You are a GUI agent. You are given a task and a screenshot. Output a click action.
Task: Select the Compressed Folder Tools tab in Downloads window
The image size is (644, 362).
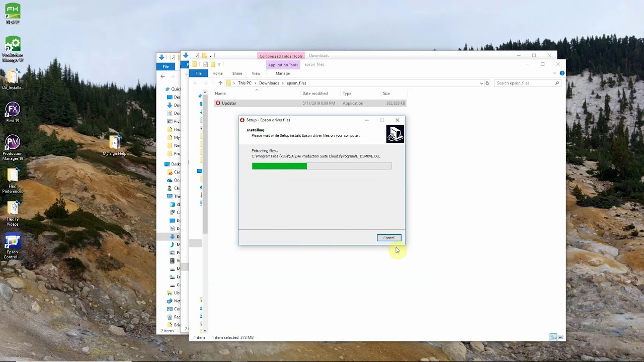click(281, 56)
